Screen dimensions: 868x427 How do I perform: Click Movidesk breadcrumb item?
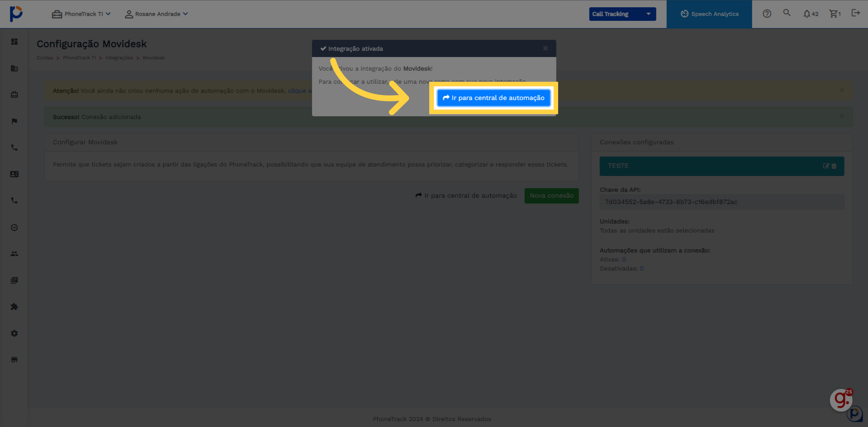pos(154,58)
